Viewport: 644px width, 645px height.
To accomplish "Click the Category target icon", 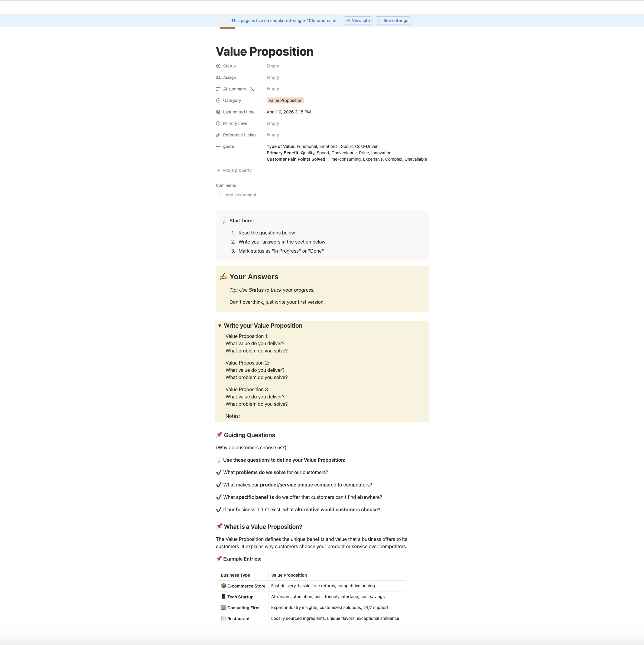I will pos(218,100).
